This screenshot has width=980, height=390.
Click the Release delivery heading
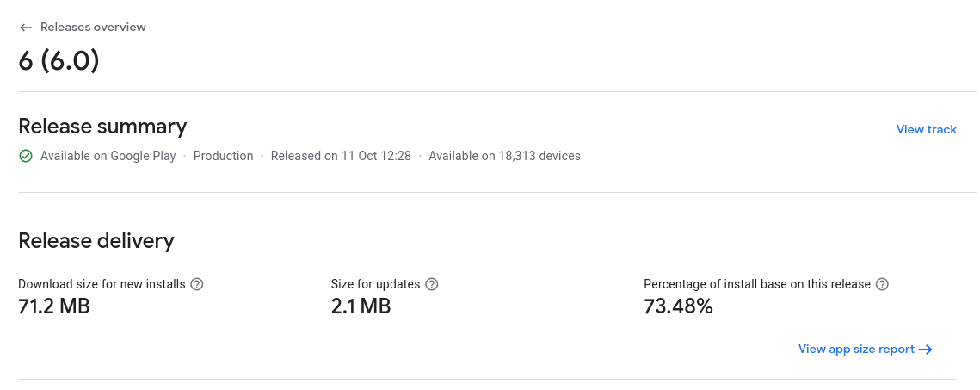point(96,240)
